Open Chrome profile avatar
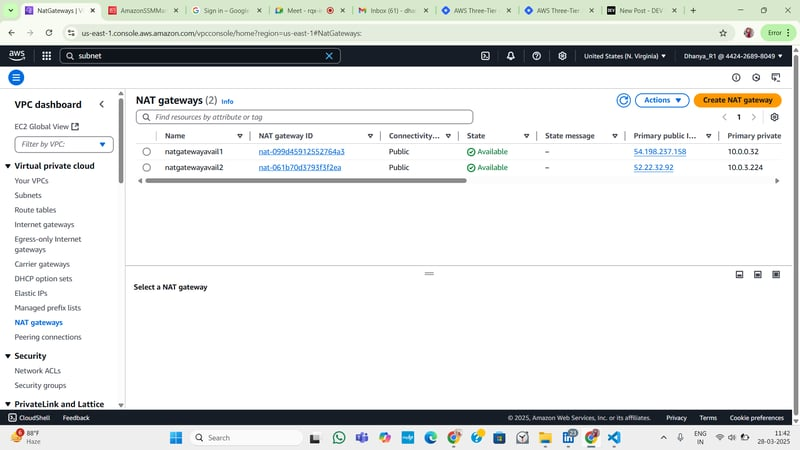Screen dimensions: 800x450 [x=748, y=33]
